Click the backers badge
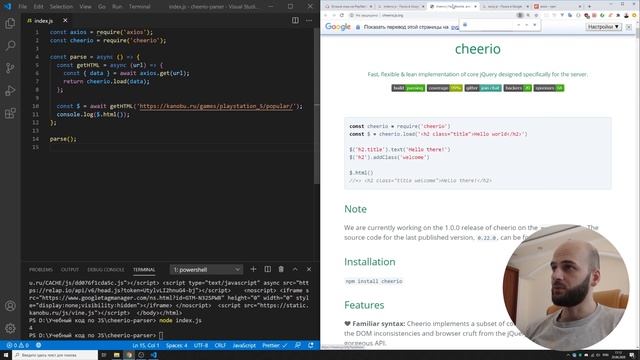The width and height of the screenshot is (640, 360). [x=518, y=88]
